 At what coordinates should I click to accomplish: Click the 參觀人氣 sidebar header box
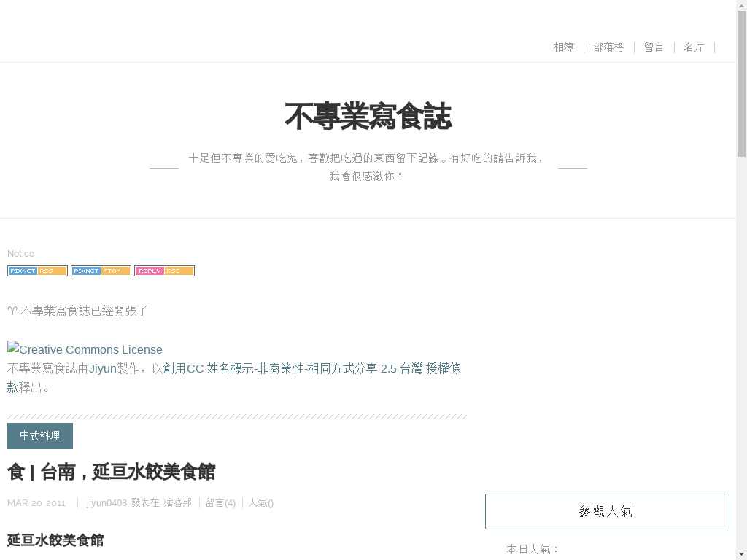pos(607,511)
